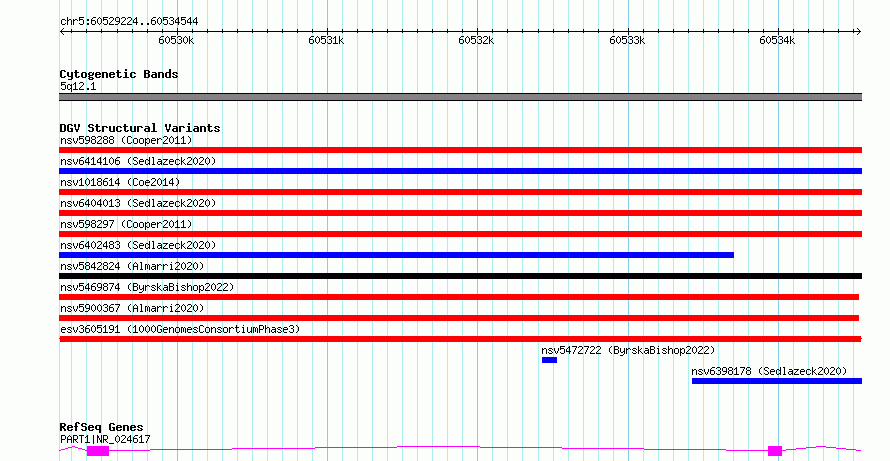This screenshot has height=461, width=890.
Task: Open nsv6398178 (Sedlazeck2020) label
Action: point(769,371)
